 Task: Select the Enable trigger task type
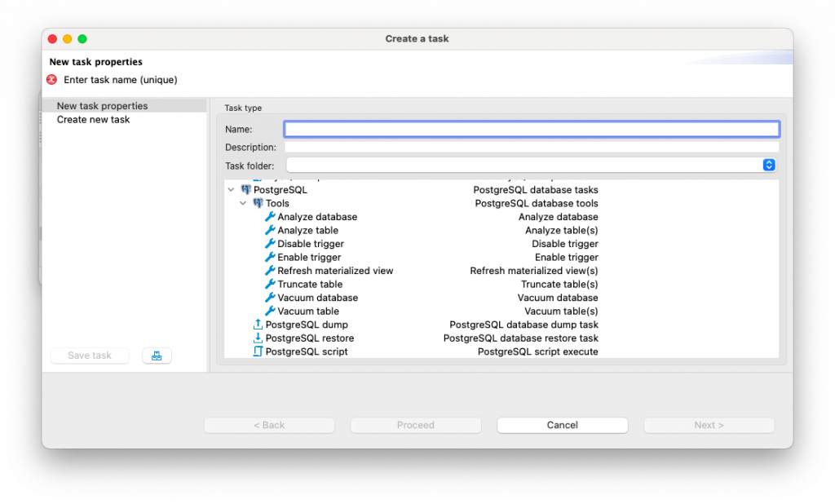click(309, 258)
